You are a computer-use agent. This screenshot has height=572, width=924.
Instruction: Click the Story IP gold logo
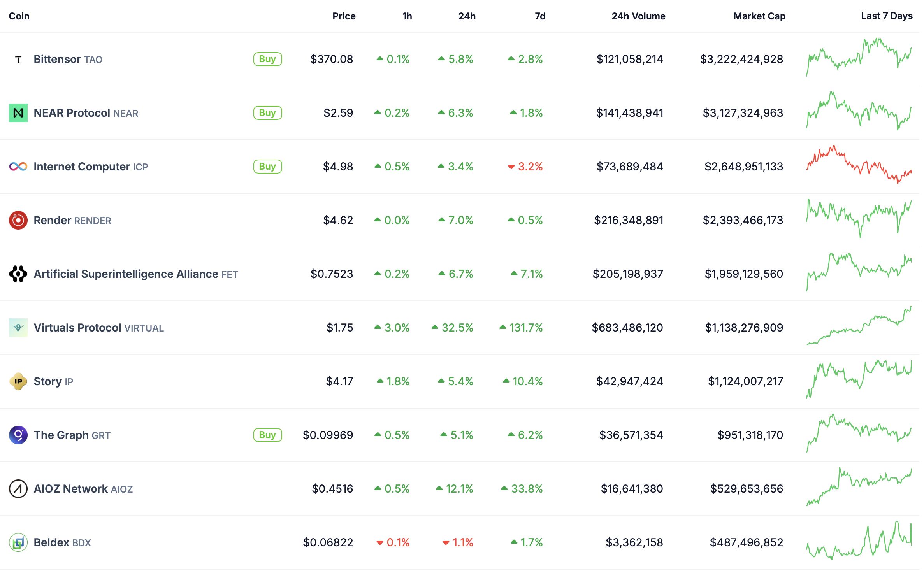pyautogui.click(x=18, y=382)
